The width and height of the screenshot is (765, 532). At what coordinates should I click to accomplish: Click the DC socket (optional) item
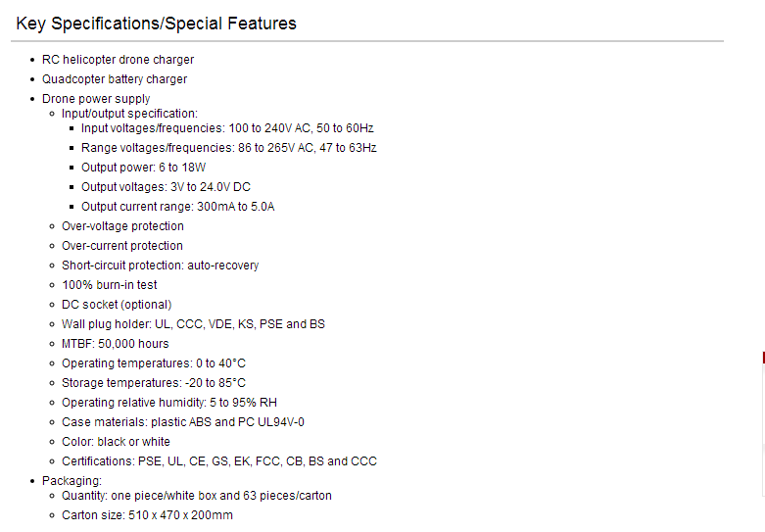117,304
